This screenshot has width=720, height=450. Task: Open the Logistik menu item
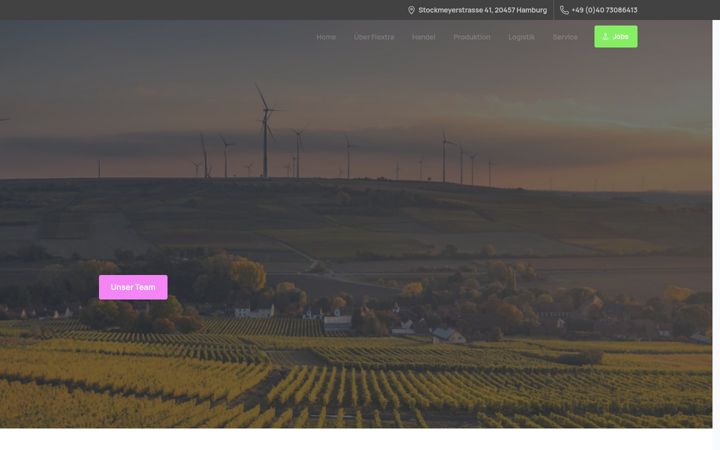pyautogui.click(x=521, y=37)
